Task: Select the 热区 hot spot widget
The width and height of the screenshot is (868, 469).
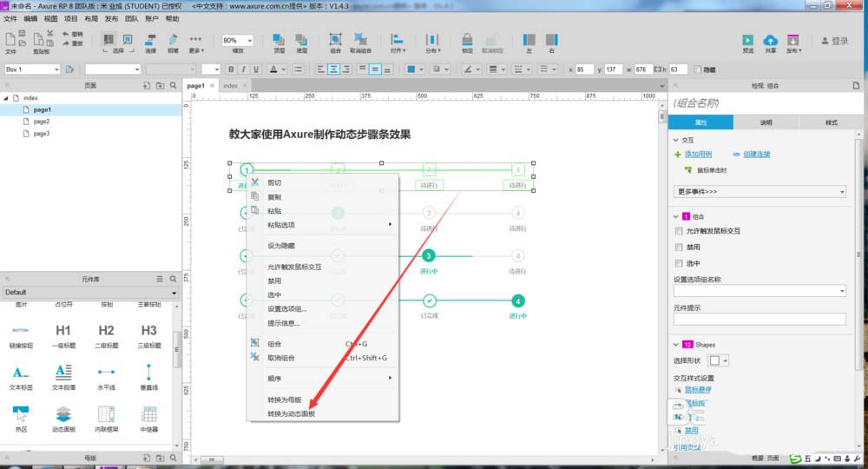Action: (x=21, y=419)
